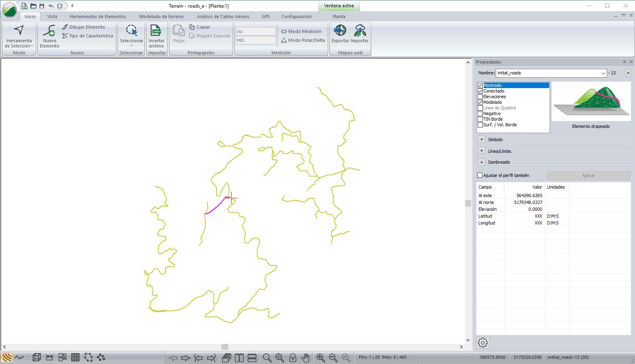The height and width of the screenshot is (364, 635).
Task: Expand the Símbolo section
Action: [482, 140]
